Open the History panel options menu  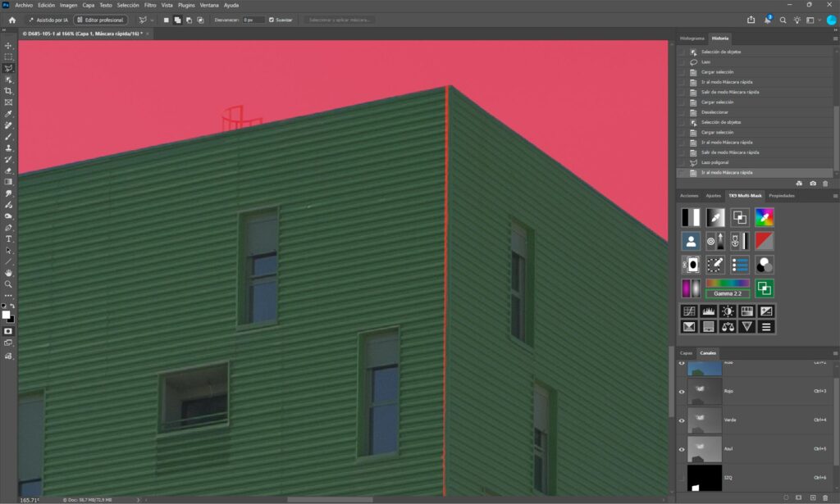tap(834, 39)
